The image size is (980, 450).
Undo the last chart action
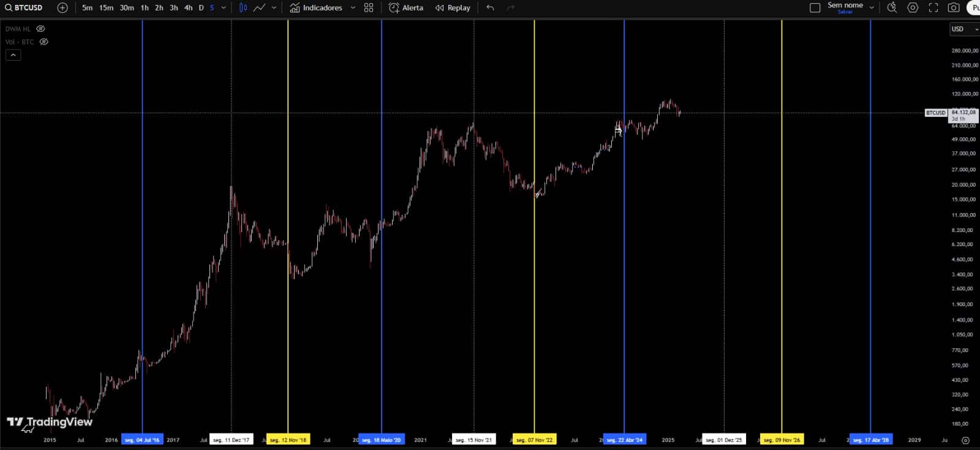pyautogui.click(x=490, y=8)
